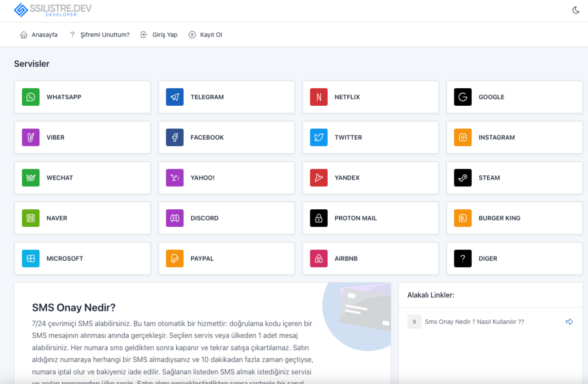Toggle dark mode with moon icon

coord(576,10)
